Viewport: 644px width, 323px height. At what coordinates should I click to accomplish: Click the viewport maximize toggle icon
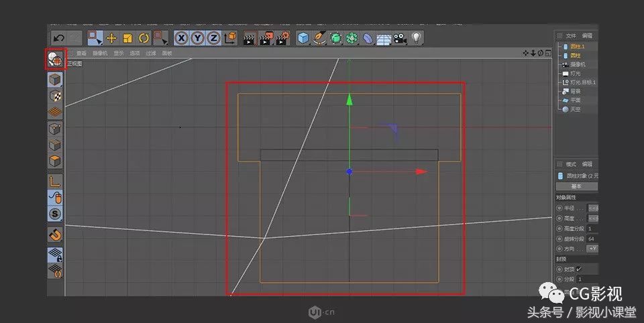click(548, 53)
